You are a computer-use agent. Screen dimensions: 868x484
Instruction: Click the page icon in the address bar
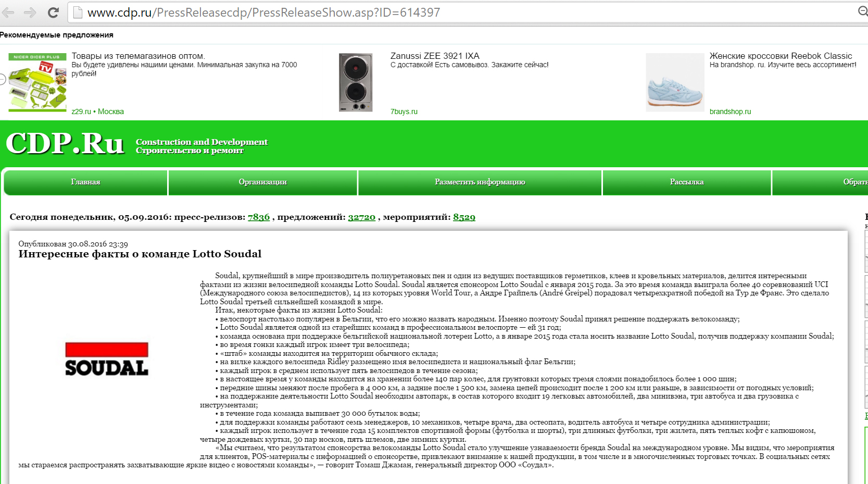pos(78,13)
